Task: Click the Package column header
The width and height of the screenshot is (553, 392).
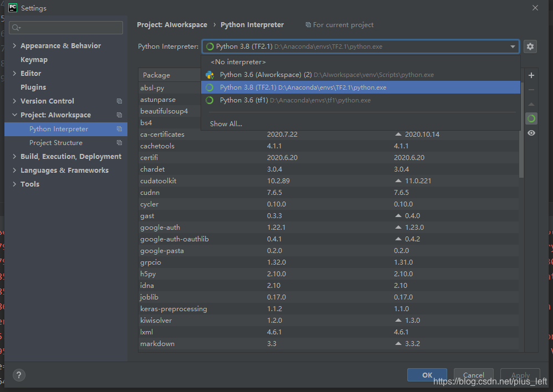Action: pos(170,75)
